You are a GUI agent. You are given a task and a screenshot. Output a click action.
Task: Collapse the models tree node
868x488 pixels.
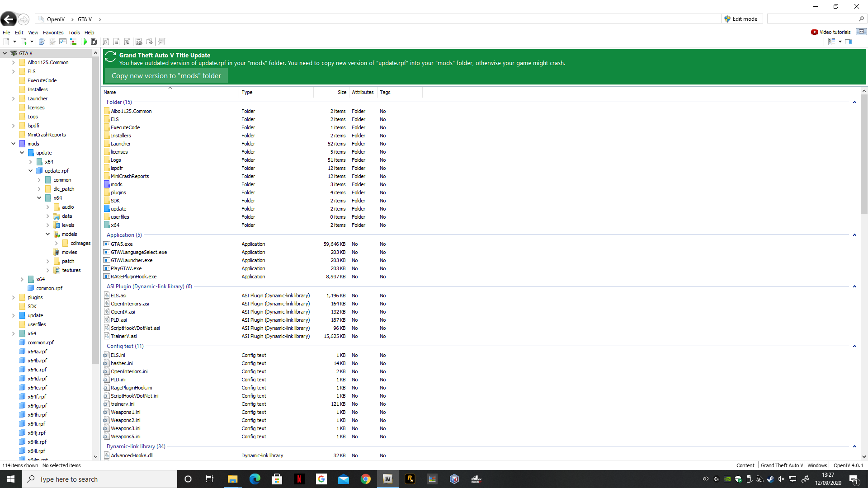coord(48,234)
